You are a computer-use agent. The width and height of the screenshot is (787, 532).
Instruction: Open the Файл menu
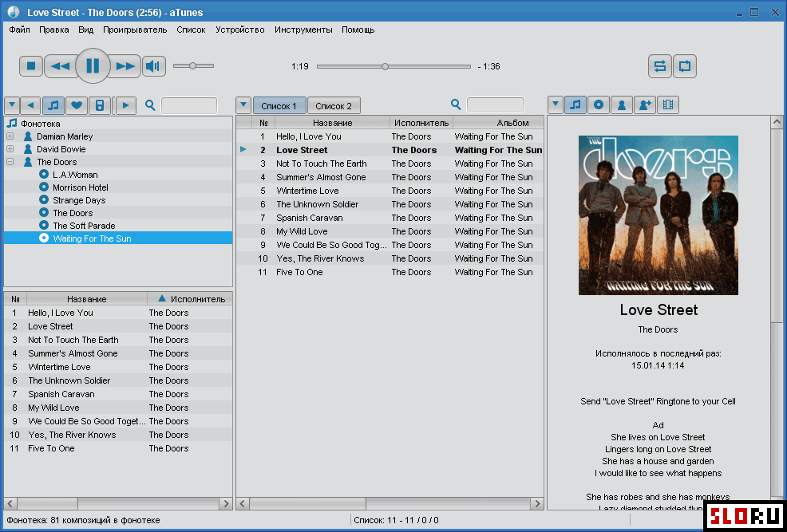(x=20, y=30)
